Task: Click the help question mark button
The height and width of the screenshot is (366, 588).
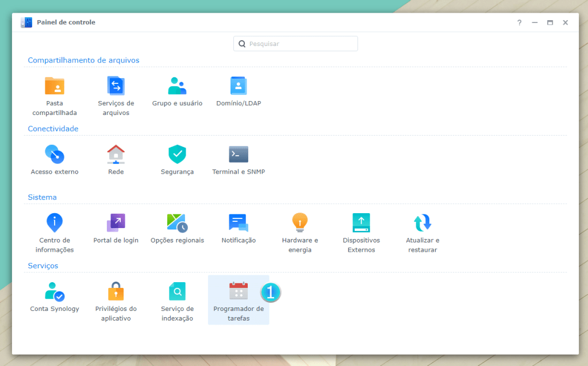Action: click(x=519, y=22)
